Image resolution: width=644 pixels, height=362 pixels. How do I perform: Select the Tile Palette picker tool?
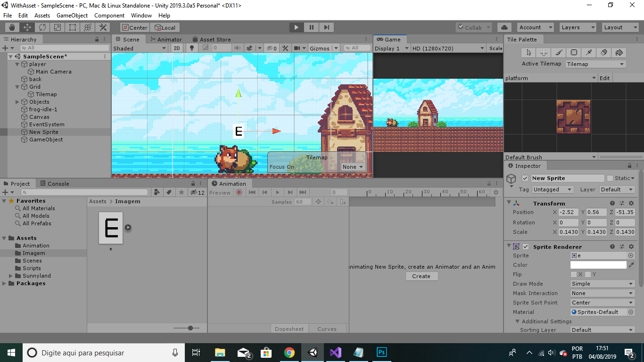[x=589, y=52]
